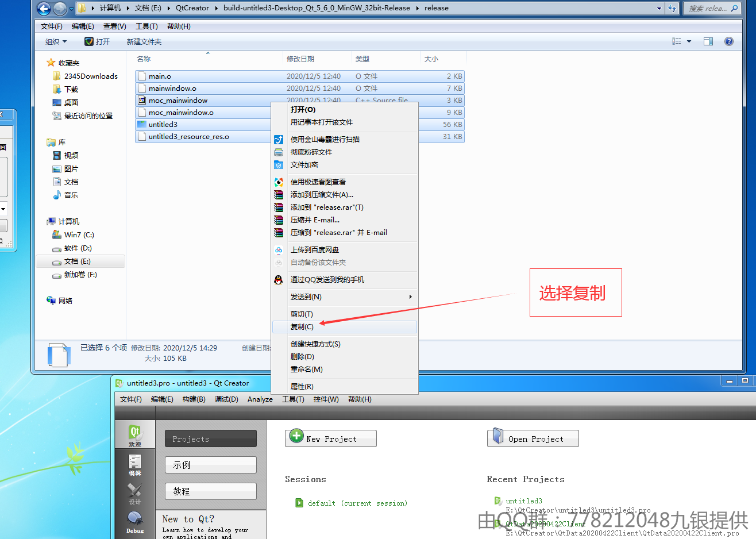
Task: Choose shred file completely (彻底粉碎文件)
Action: point(345,152)
